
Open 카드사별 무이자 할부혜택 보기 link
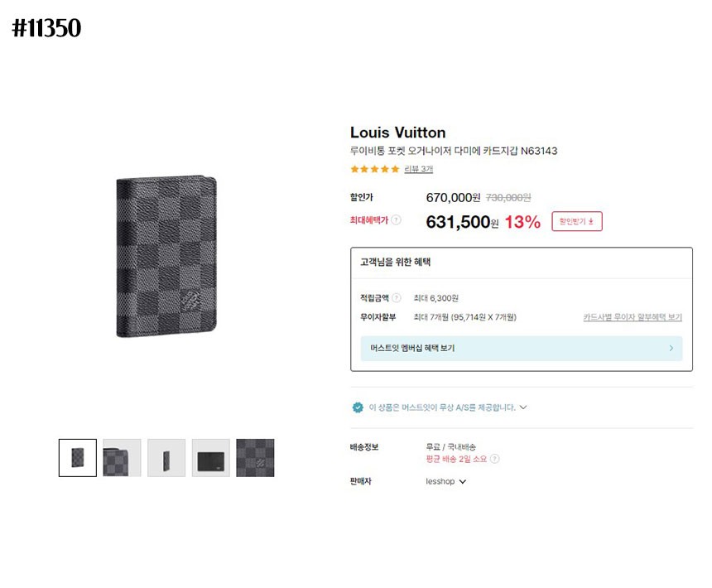tap(633, 317)
